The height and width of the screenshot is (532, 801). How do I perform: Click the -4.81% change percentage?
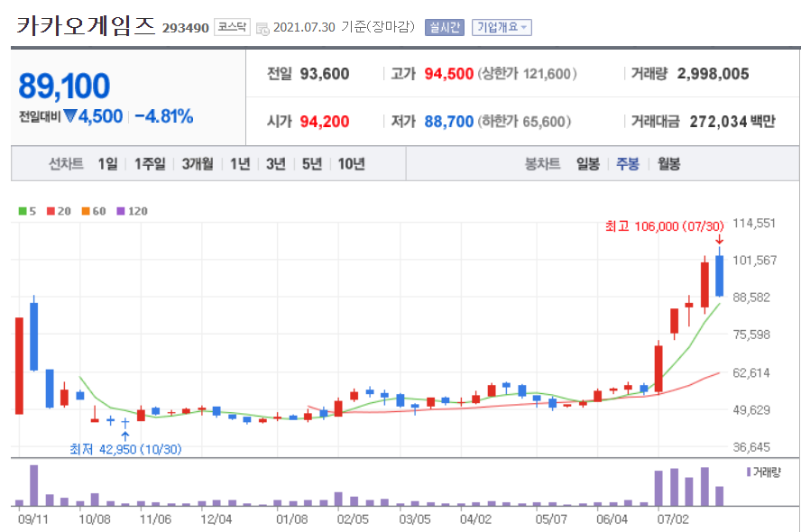164,116
